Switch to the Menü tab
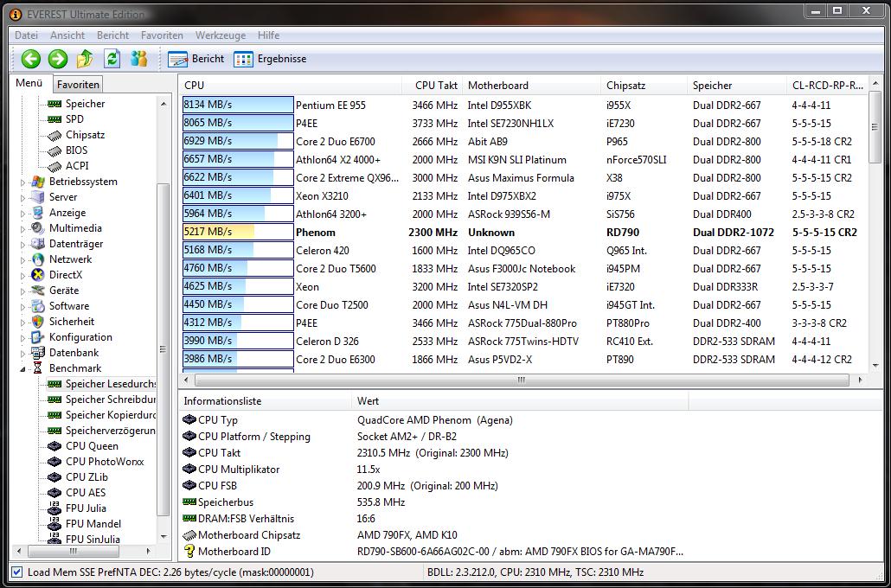The image size is (891, 588). [x=29, y=83]
